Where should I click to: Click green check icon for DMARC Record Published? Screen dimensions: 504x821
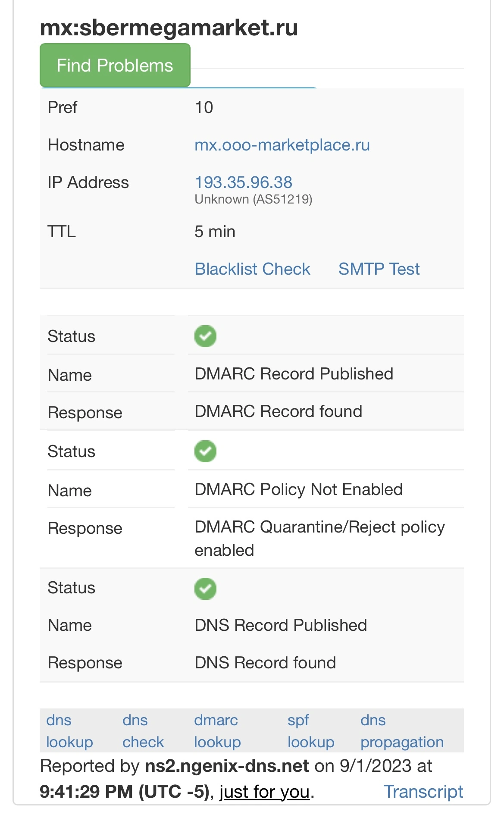[205, 336]
